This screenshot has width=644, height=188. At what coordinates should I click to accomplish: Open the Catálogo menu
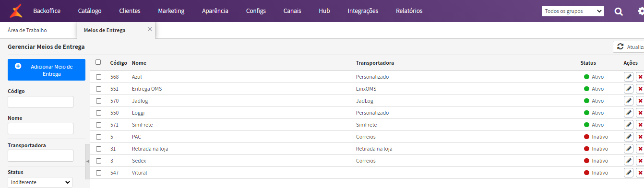click(x=90, y=11)
